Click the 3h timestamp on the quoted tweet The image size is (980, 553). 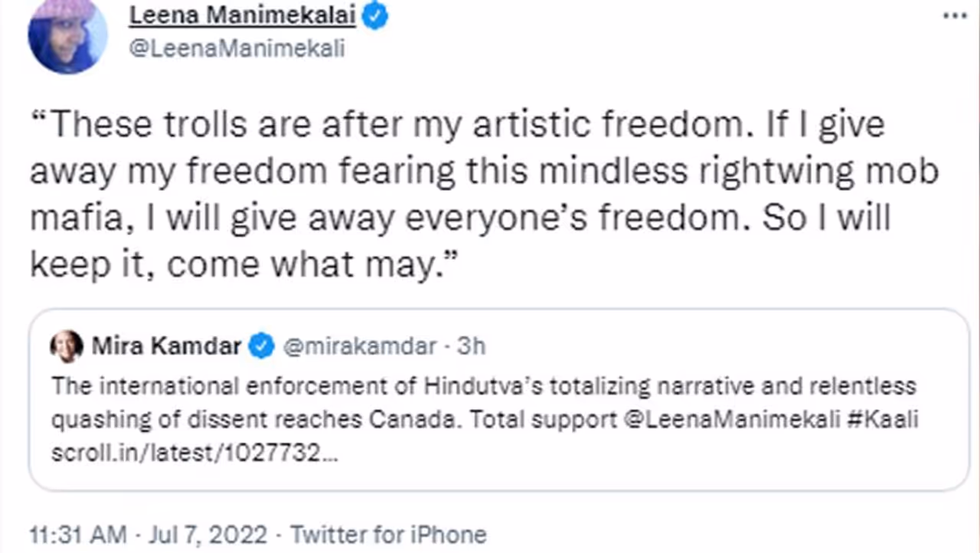point(471,346)
